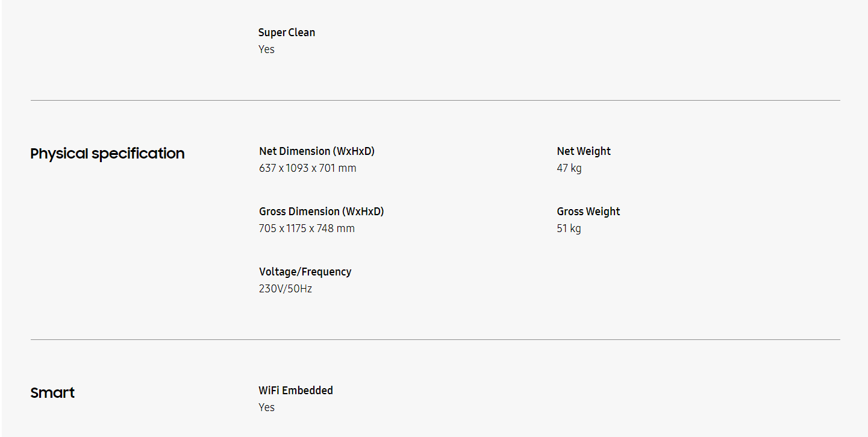Click the Voltage/Frequency label
868x437 pixels.
(x=305, y=272)
